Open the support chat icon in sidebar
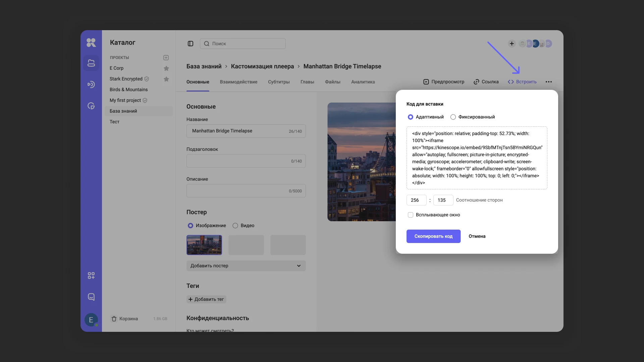This screenshot has width=644, height=362. [x=91, y=297]
